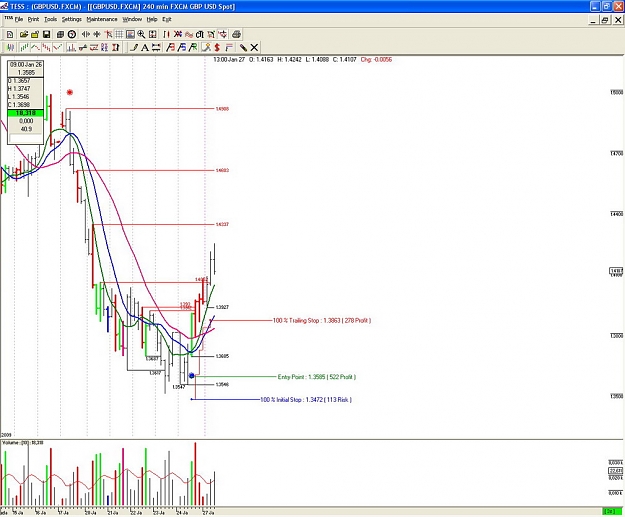Click the blue histogram volume icon
Viewport: 625px width, 517px height.
[71, 48]
